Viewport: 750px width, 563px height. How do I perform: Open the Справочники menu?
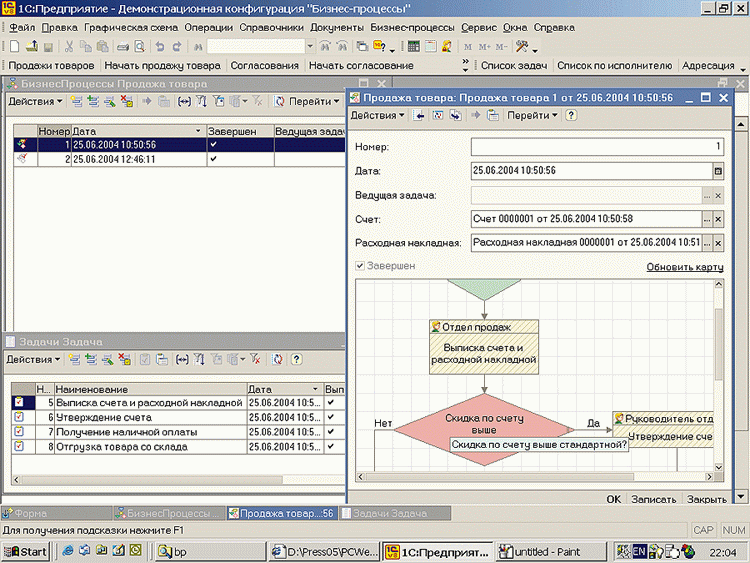click(x=271, y=27)
